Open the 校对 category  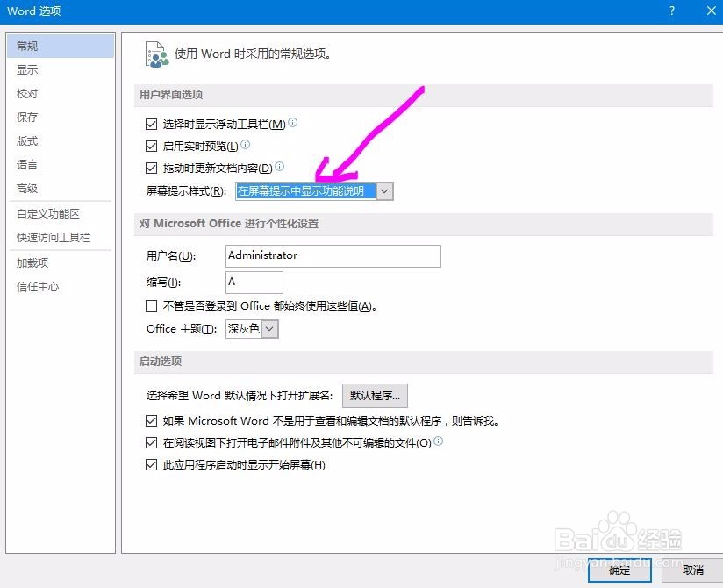point(61,94)
